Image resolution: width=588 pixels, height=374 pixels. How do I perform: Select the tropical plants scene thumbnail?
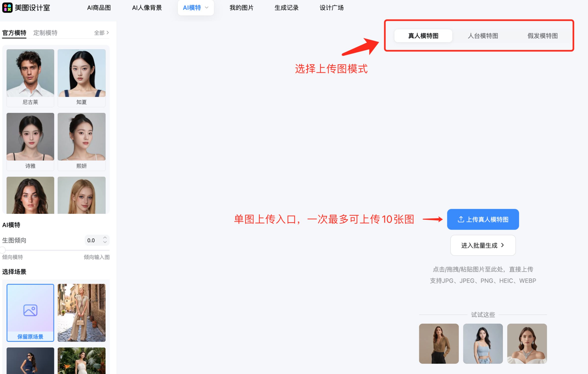(x=82, y=361)
